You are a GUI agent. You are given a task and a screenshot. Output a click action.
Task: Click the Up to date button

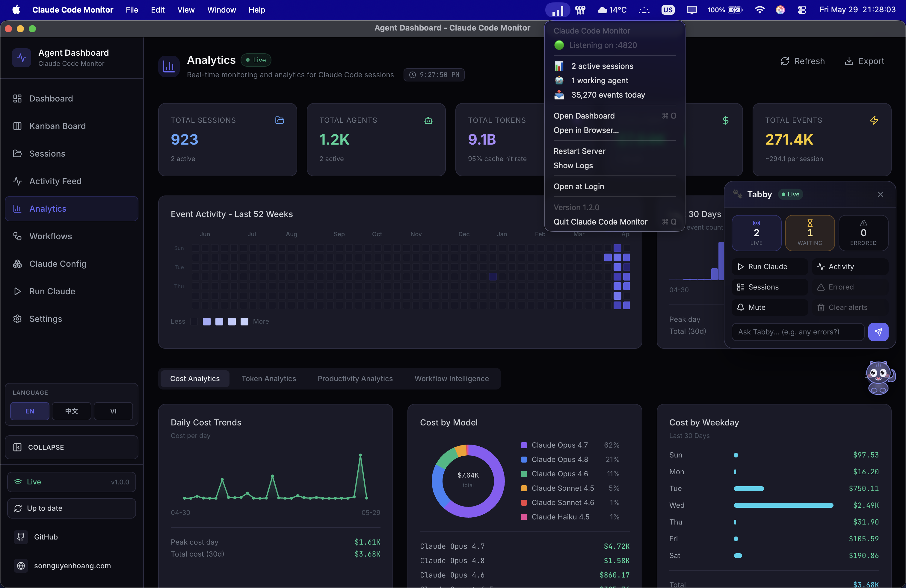coord(72,508)
